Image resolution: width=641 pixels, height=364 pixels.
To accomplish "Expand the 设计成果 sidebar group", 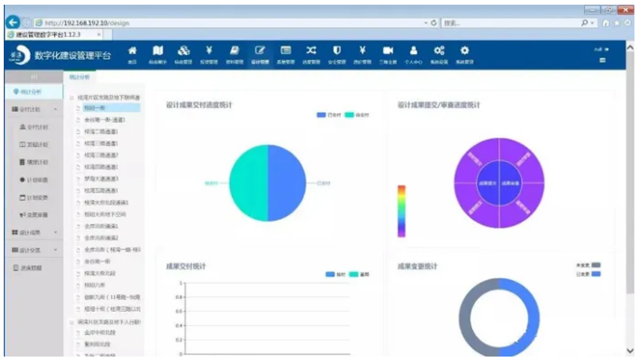I will (55, 233).
